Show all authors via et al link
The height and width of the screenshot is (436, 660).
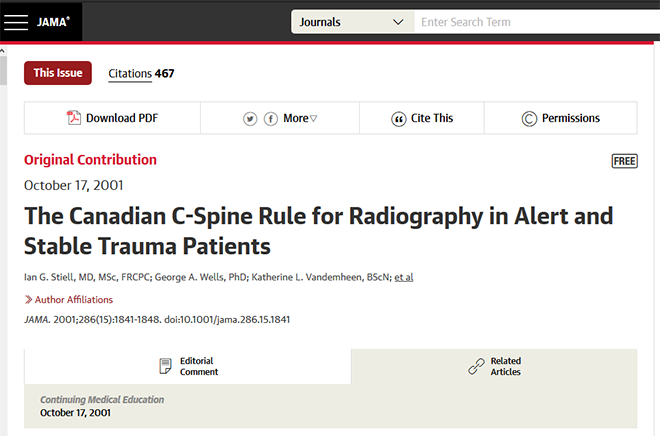click(x=404, y=277)
